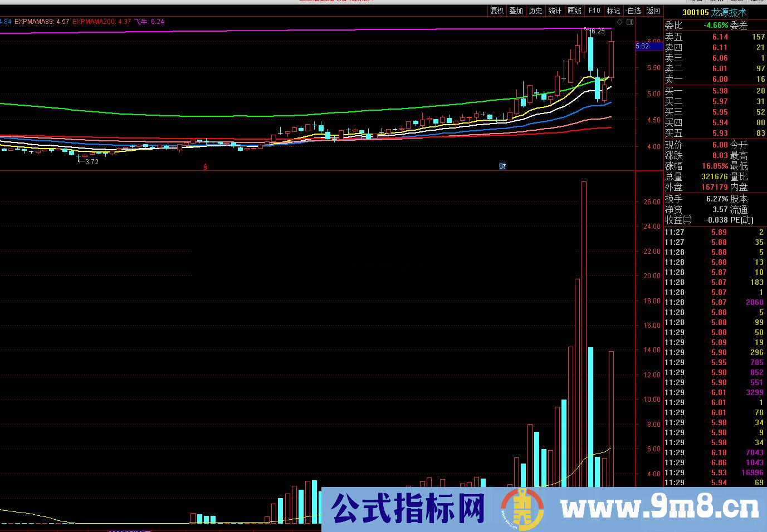This screenshot has width=767, height=532.
Task: Select the 买三 bid row at 5.95
Action: coord(715,112)
